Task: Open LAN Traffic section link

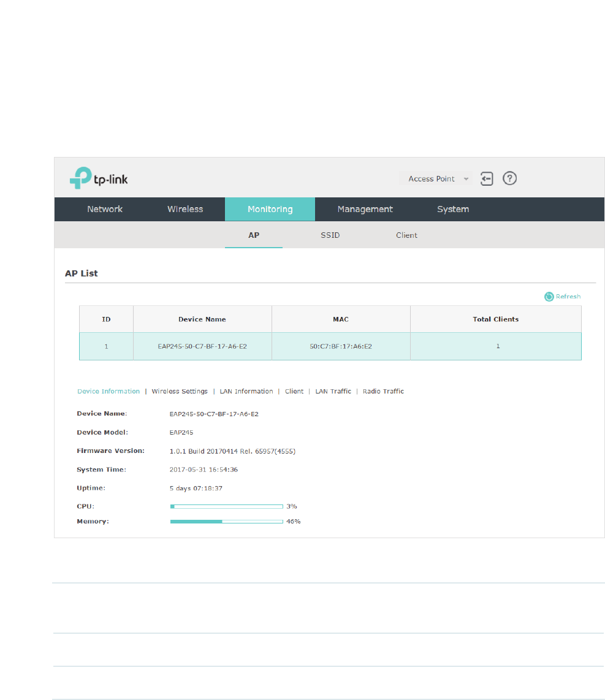Action: pyautogui.click(x=333, y=391)
